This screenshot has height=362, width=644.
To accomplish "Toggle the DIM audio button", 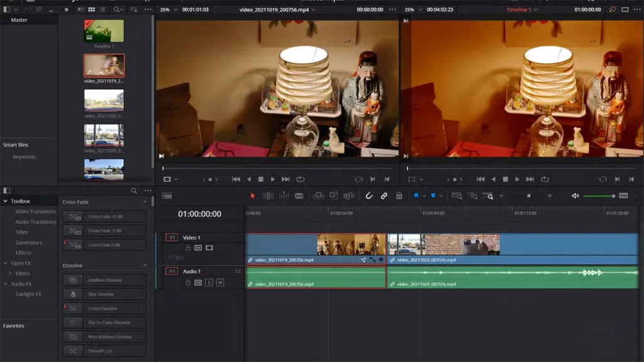I will pyautogui.click(x=623, y=196).
